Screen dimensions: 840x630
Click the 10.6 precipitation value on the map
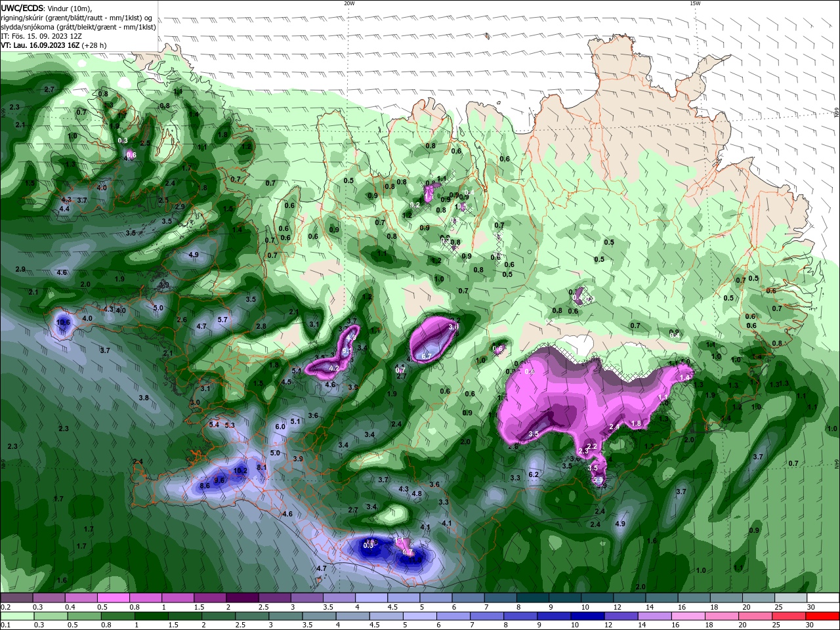coord(63,322)
